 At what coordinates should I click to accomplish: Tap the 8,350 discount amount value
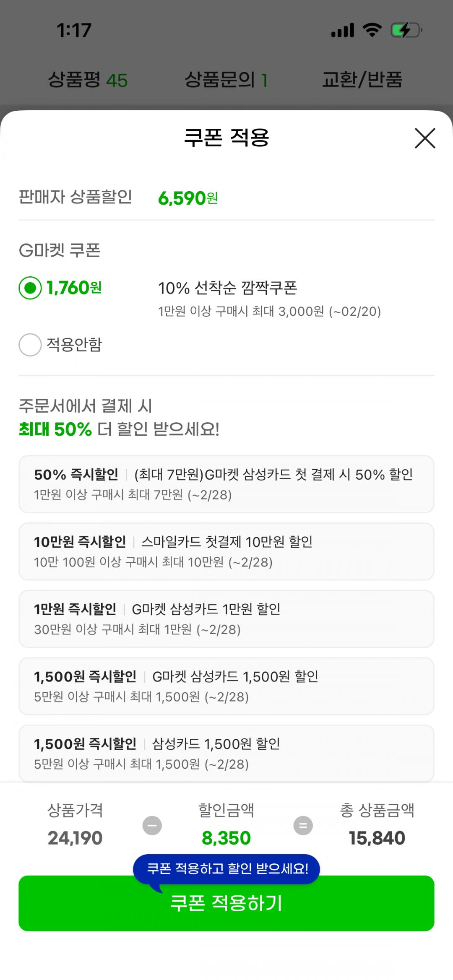coord(226,838)
